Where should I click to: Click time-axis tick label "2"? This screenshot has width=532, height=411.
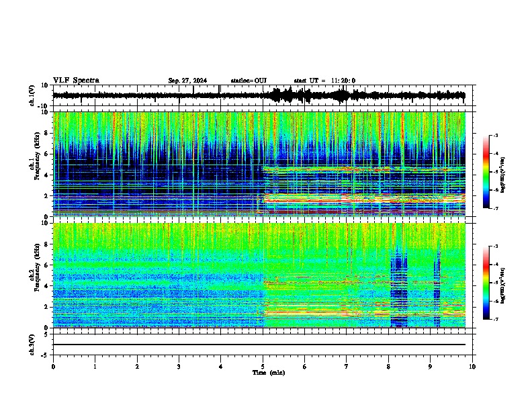pos(137,367)
